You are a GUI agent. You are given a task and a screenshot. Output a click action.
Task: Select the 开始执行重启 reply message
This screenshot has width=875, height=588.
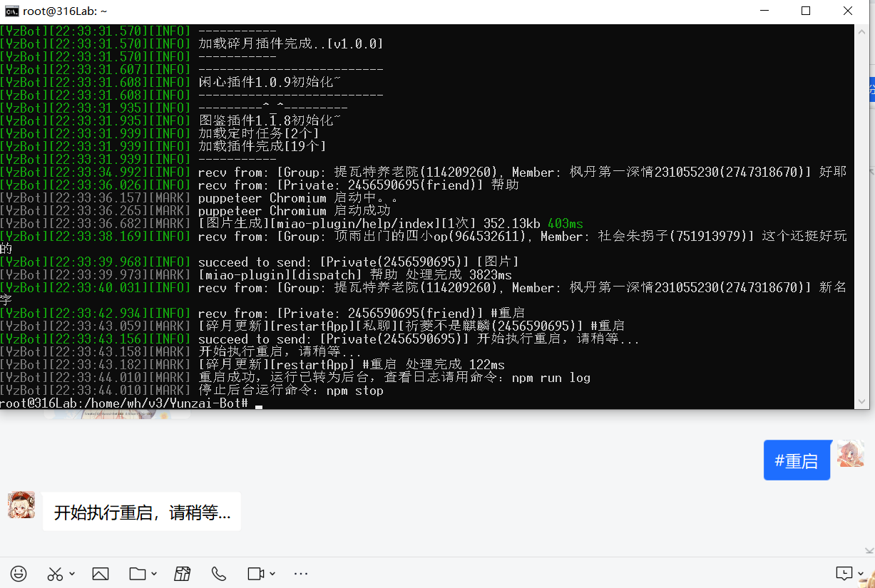coord(141,510)
